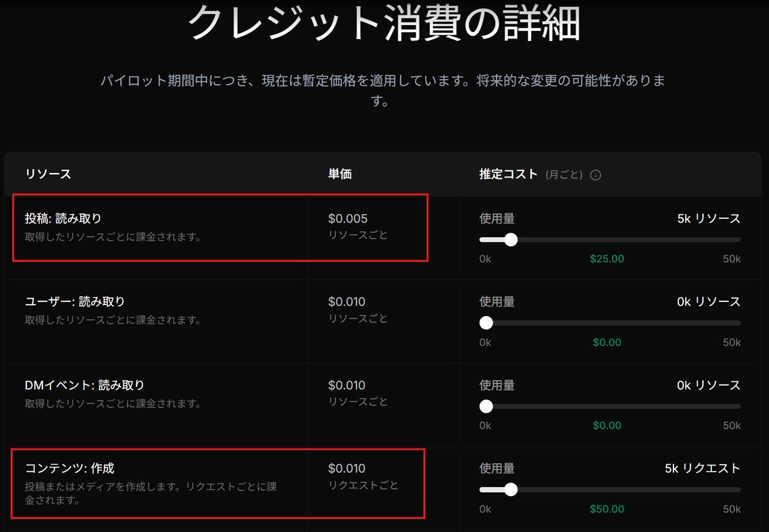Click the クレジット消費の詳細 heading

tap(385, 23)
